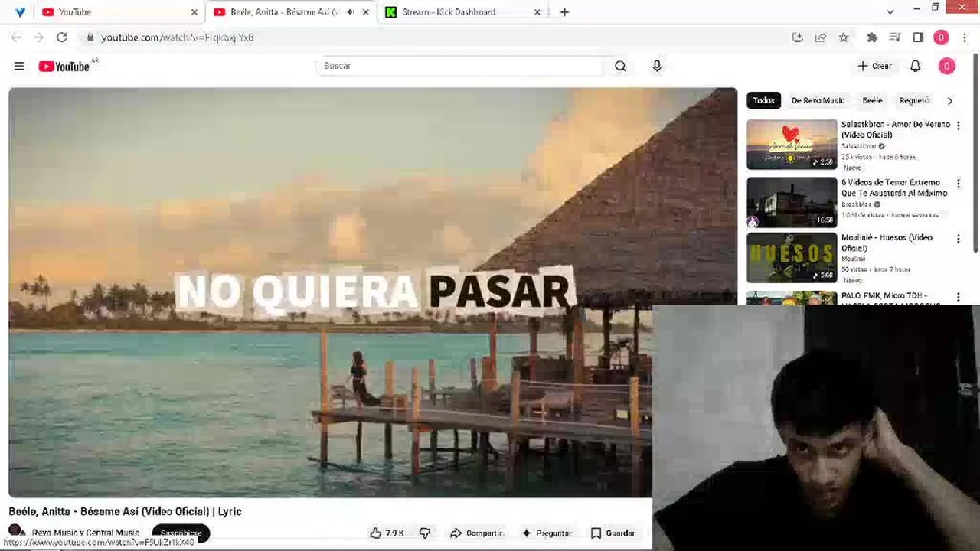Go back in browser history
Image resolution: width=980 pixels, height=551 pixels.
[x=16, y=37]
